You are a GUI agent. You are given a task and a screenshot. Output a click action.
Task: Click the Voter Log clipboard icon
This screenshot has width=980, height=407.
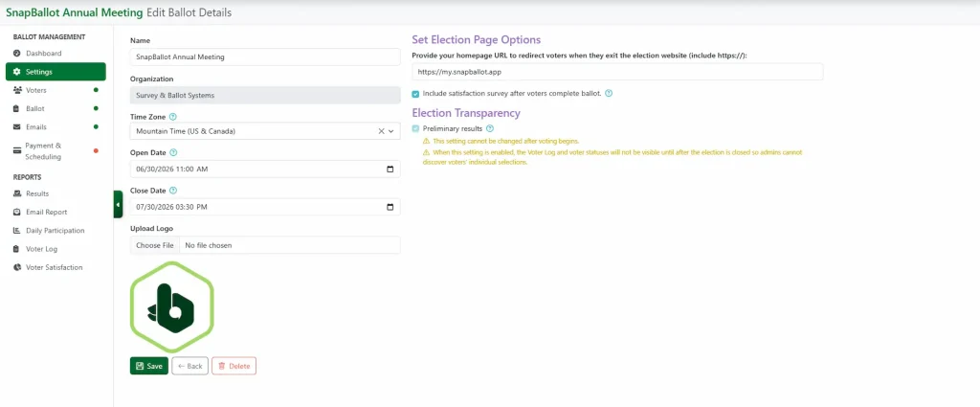coord(17,249)
